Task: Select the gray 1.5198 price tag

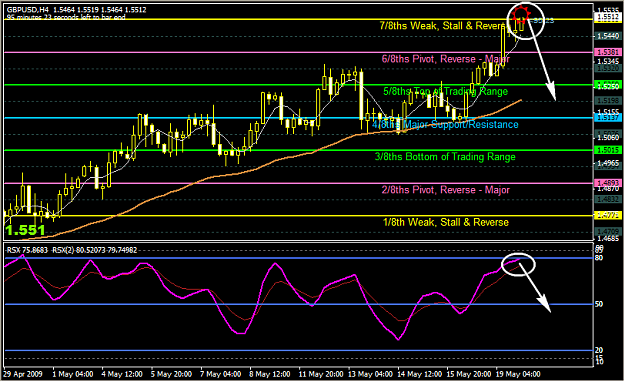Action: coord(607,101)
